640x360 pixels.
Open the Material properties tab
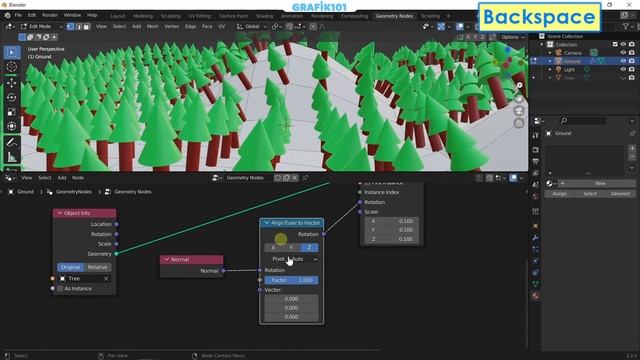click(x=536, y=296)
